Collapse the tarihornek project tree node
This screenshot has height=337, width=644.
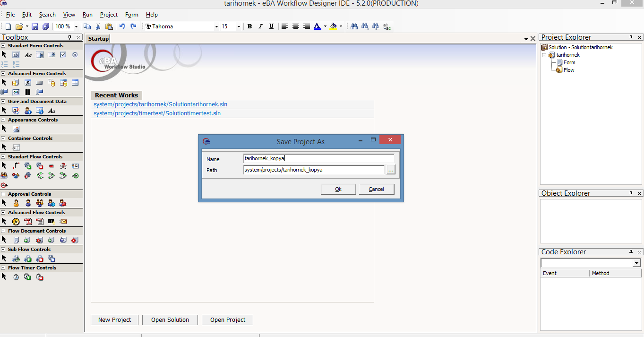pos(544,55)
